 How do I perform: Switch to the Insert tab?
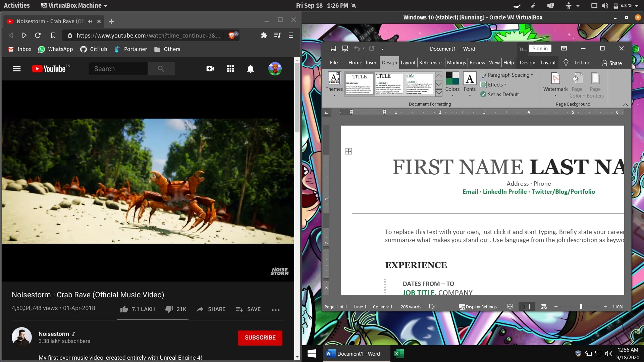pos(372,63)
